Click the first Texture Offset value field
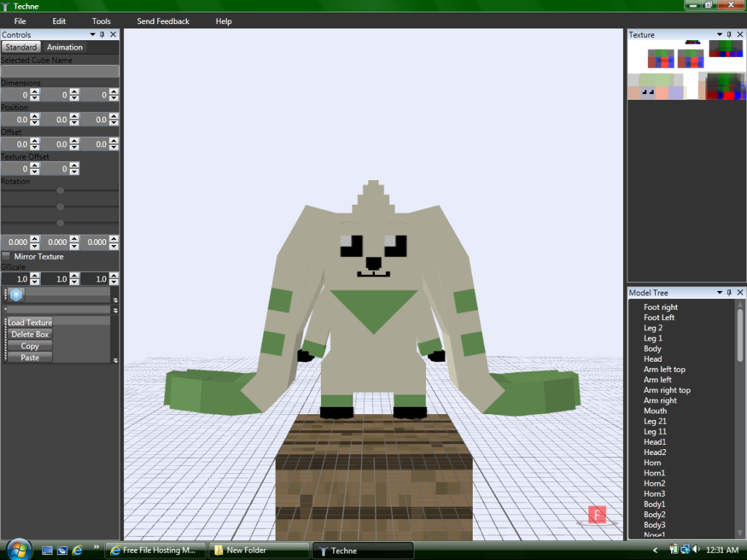The width and height of the screenshot is (747, 560). click(x=15, y=168)
